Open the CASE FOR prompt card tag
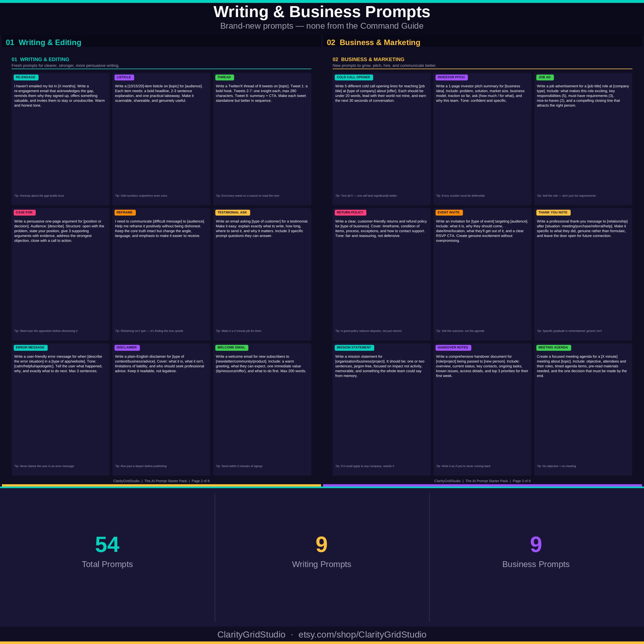The height and width of the screenshot is (644, 644). (x=25, y=212)
